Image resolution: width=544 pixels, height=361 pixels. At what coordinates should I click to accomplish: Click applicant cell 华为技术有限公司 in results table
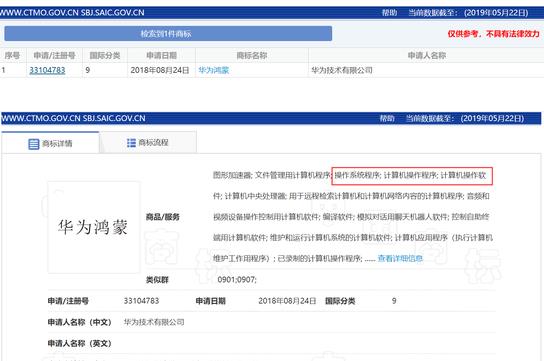click(x=342, y=70)
